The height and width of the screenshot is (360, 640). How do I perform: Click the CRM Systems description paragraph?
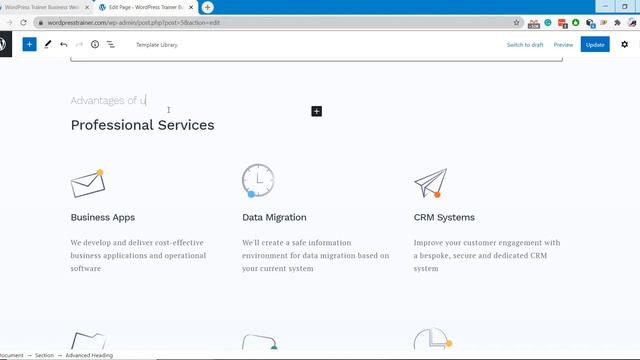pos(487,256)
